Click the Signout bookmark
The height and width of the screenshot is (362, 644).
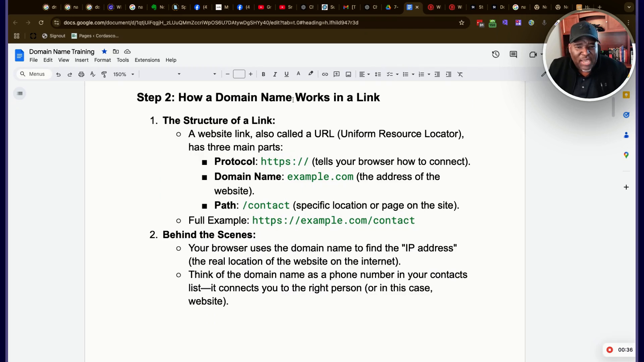[54, 36]
